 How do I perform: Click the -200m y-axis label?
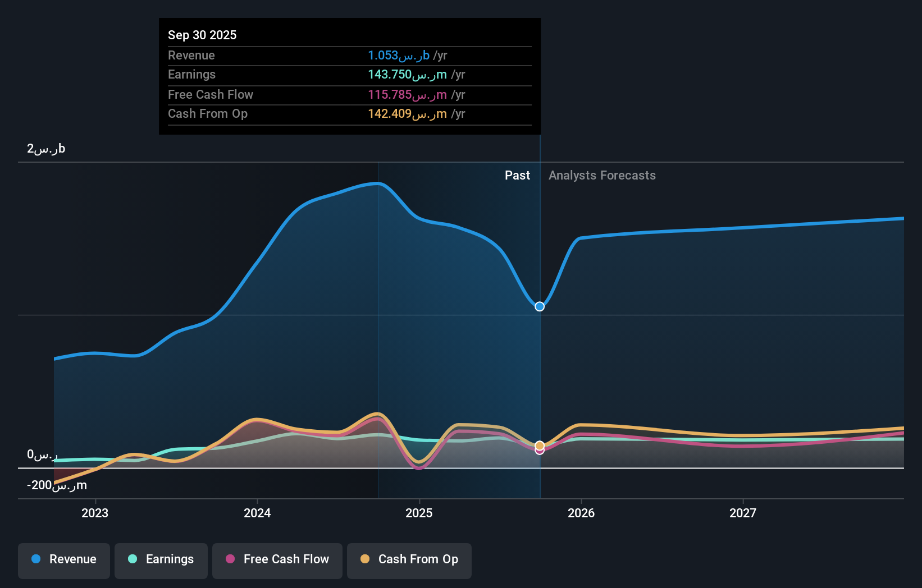tap(57, 485)
